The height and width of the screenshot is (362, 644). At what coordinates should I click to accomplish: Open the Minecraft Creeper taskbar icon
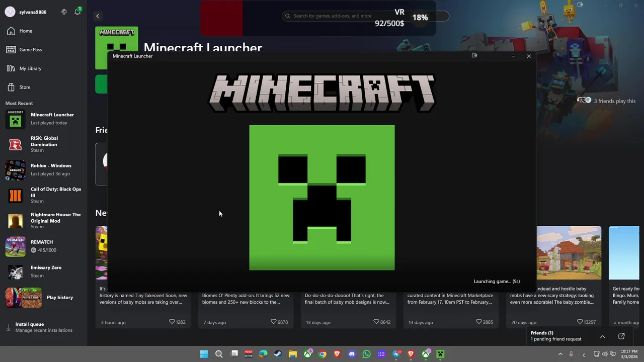(x=440, y=354)
